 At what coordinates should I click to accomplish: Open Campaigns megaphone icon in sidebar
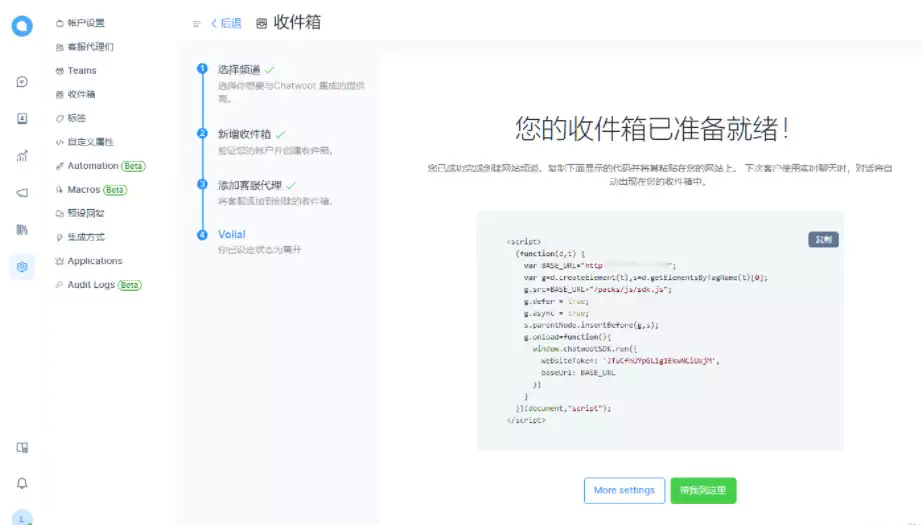pos(22,193)
